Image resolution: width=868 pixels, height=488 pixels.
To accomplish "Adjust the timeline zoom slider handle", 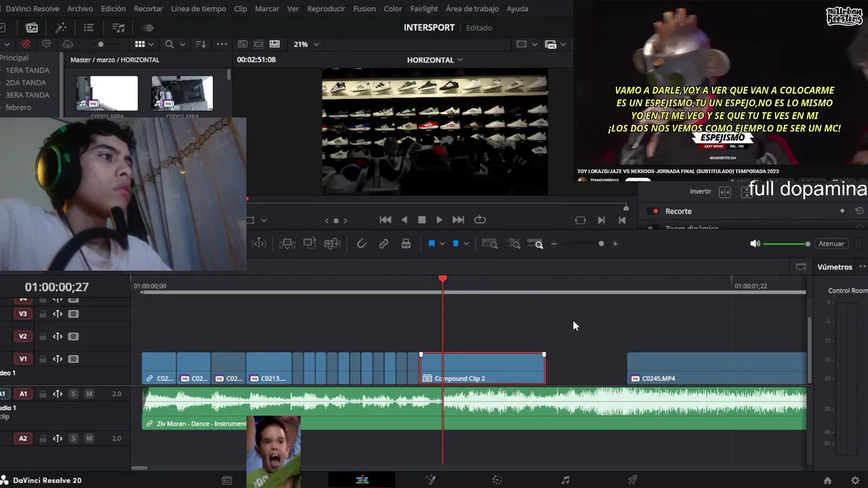I will 601,244.
